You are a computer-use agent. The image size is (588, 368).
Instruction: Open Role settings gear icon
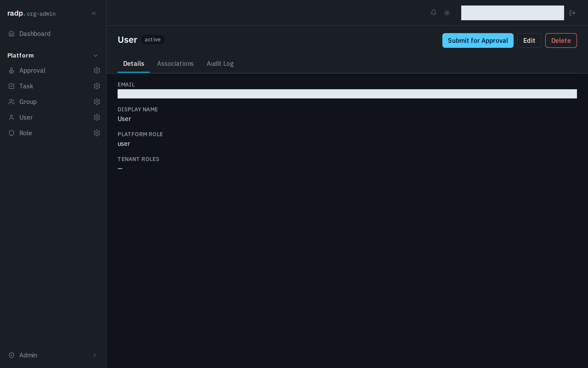coord(97,133)
